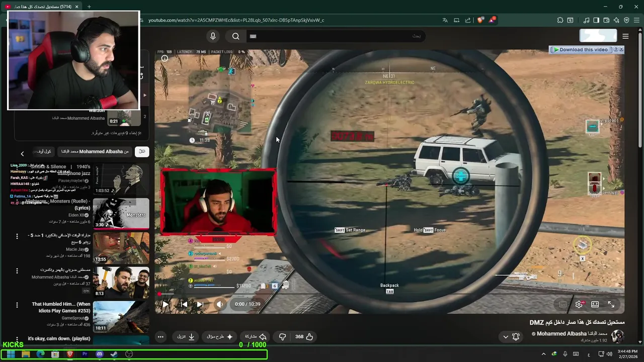Skip to next video in playlist

(200, 304)
